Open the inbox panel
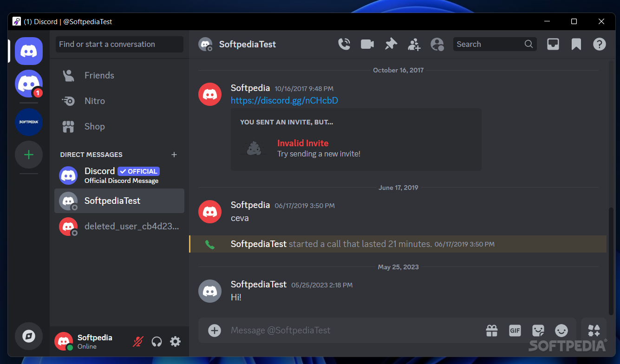Image resolution: width=620 pixels, height=364 pixels. (553, 44)
